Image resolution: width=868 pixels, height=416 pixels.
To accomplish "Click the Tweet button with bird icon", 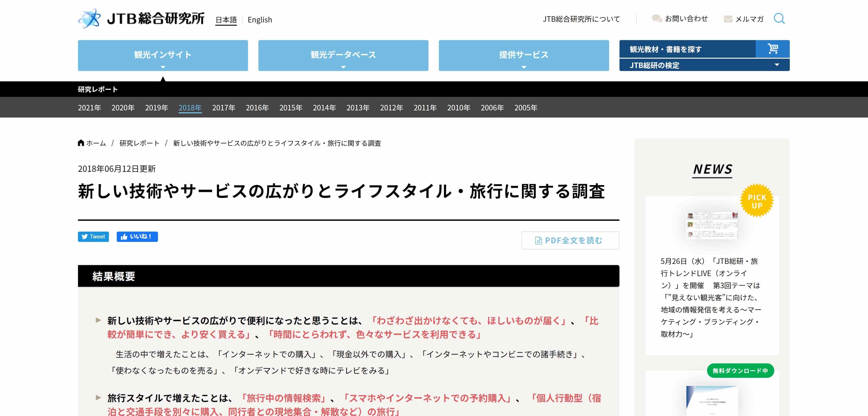I will click(x=93, y=237).
